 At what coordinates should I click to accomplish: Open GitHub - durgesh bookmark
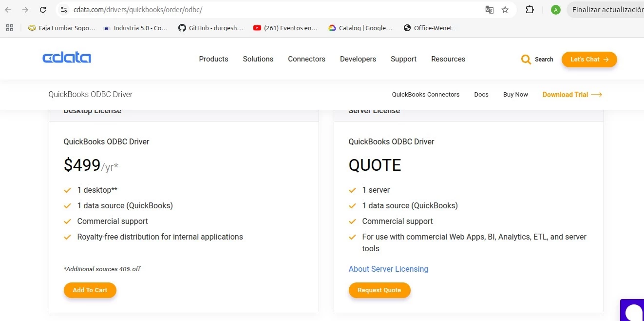click(x=210, y=28)
